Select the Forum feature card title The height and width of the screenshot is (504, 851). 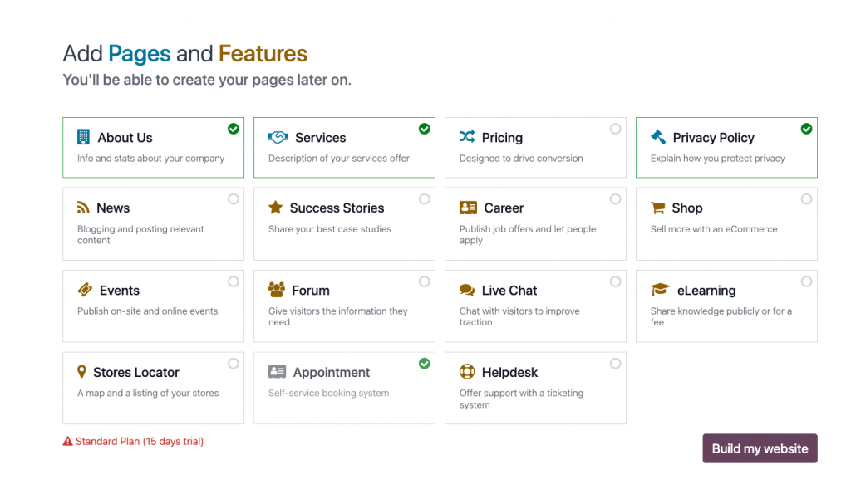coord(311,291)
